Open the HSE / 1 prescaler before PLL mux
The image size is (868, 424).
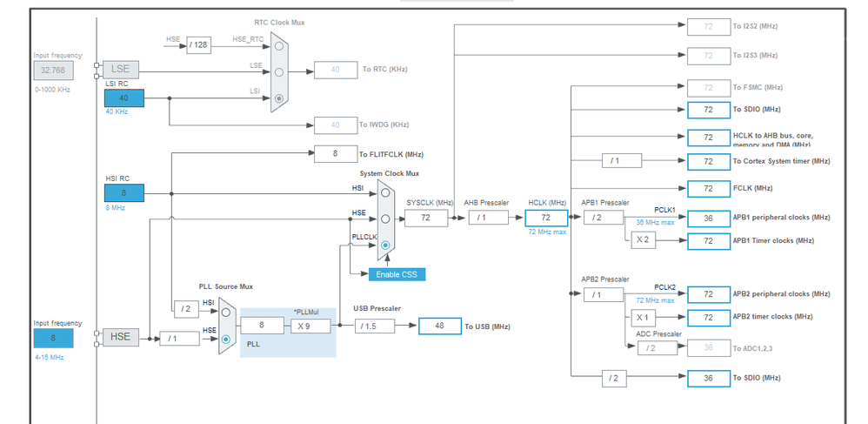[179, 338]
